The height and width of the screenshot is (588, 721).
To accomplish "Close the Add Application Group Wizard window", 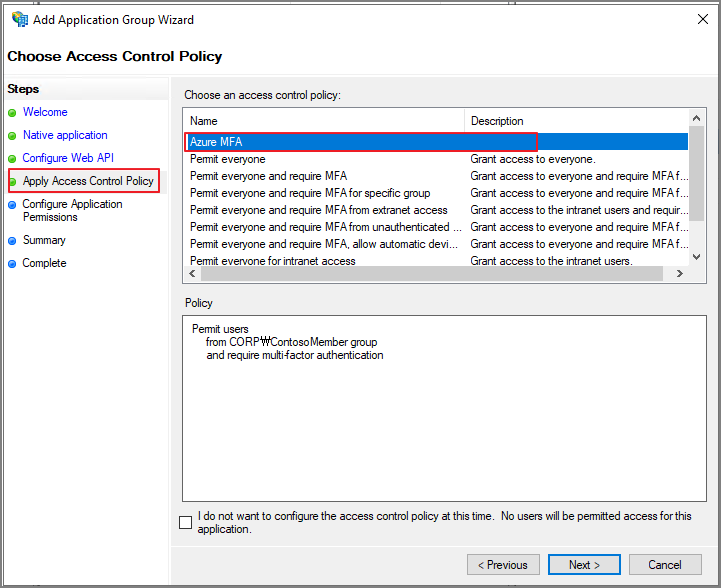I will point(703,19).
